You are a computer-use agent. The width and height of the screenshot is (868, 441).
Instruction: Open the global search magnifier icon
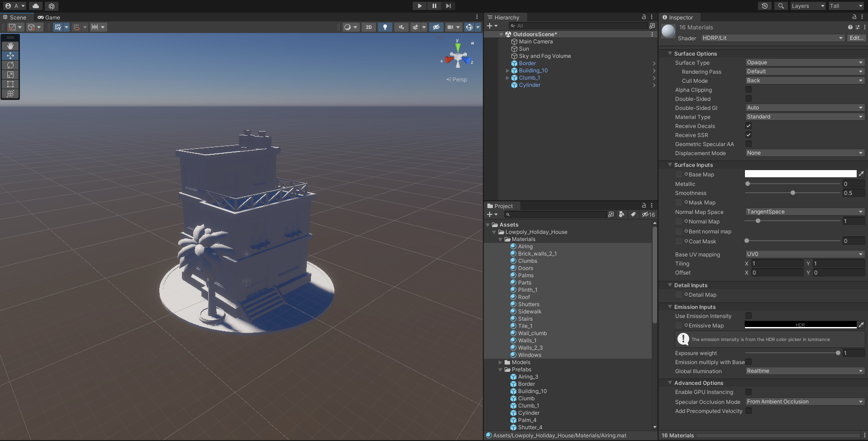(781, 6)
